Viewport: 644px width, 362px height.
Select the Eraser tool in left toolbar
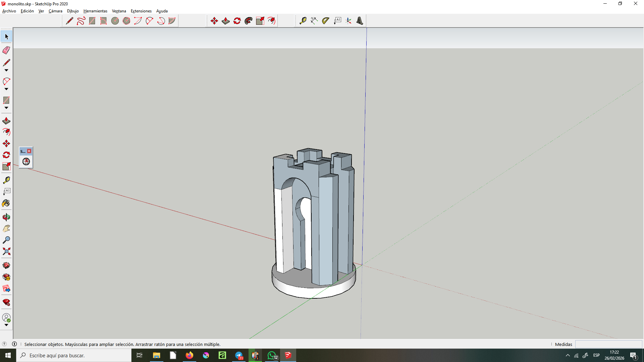(x=6, y=50)
